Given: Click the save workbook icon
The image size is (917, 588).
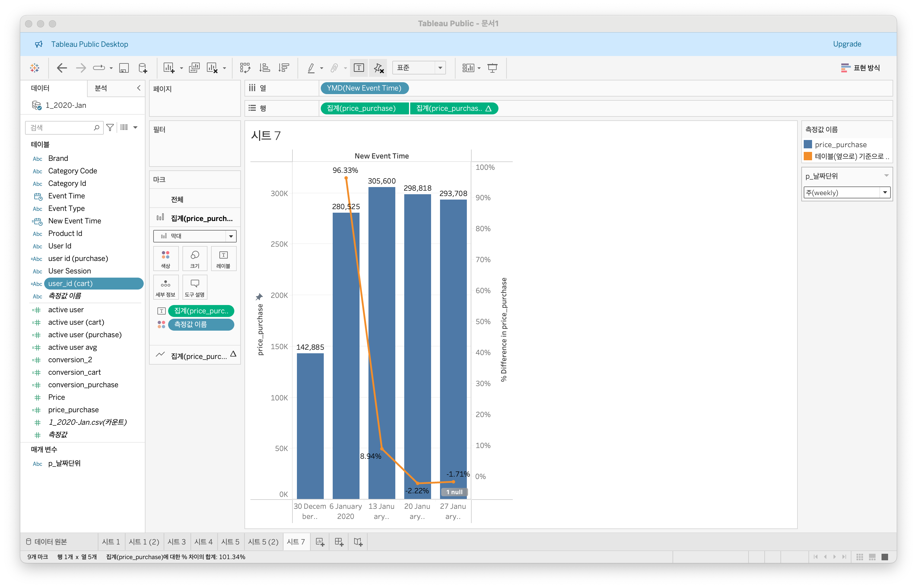Looking at the screenshot, I should [x=124, y=68].
